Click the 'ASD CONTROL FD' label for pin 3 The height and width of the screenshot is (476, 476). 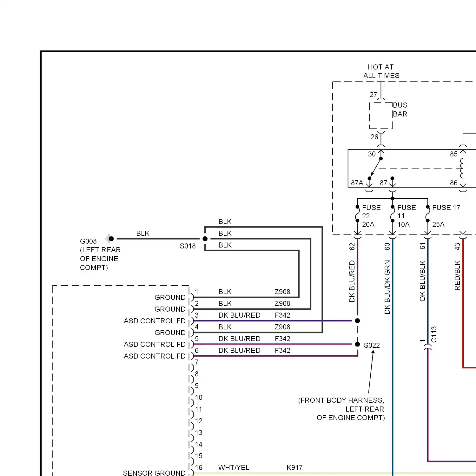tap(155, 321)
